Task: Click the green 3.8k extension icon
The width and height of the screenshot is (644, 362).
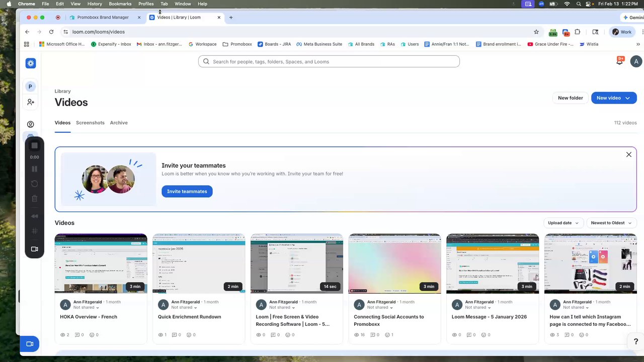Action: (x=553, y=32)
